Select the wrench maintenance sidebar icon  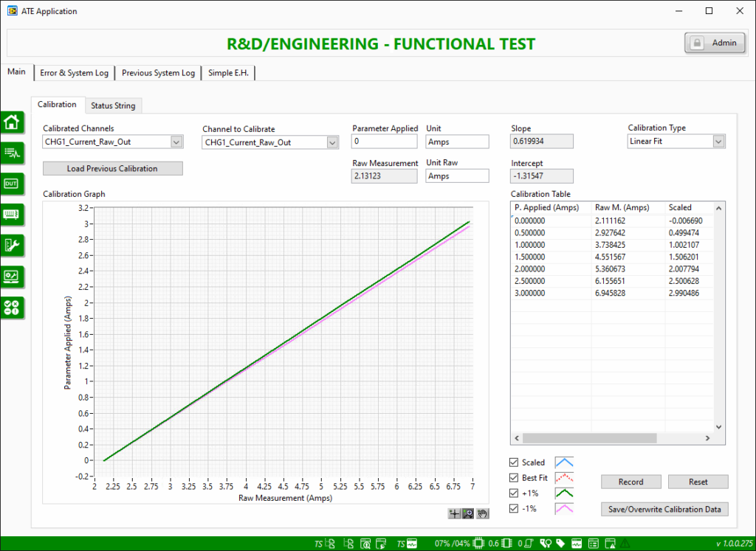12,246
